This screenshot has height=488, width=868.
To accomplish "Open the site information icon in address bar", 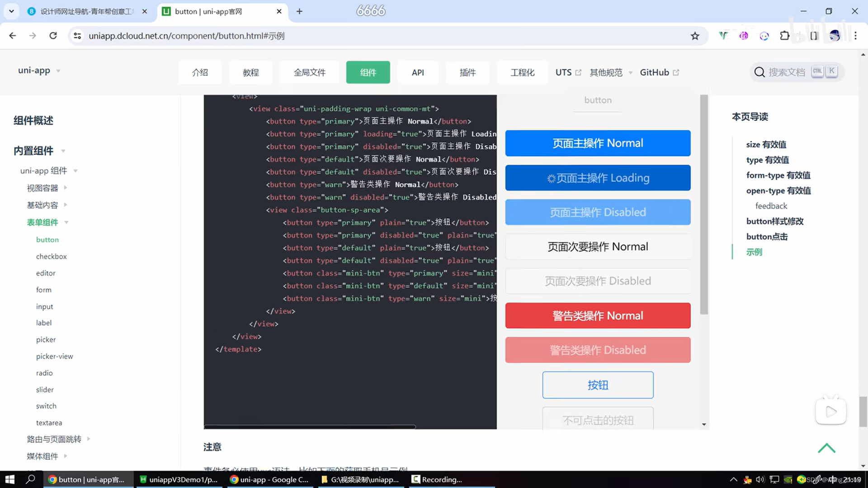I will (77, 36).
